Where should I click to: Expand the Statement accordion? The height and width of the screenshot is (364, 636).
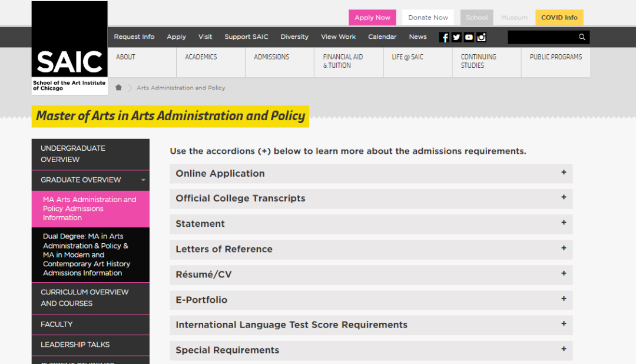click(371, 224)
